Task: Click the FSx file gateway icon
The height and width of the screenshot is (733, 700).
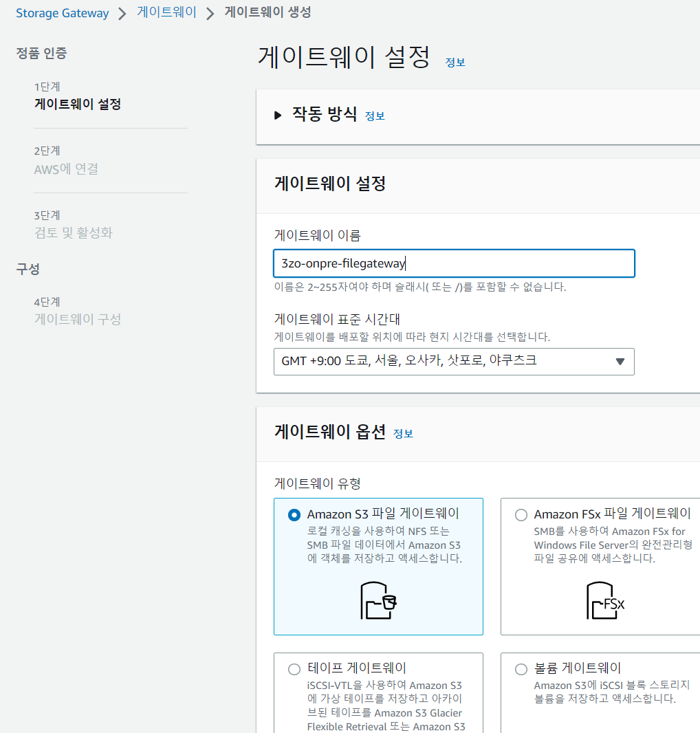Action: coord(606,600)
